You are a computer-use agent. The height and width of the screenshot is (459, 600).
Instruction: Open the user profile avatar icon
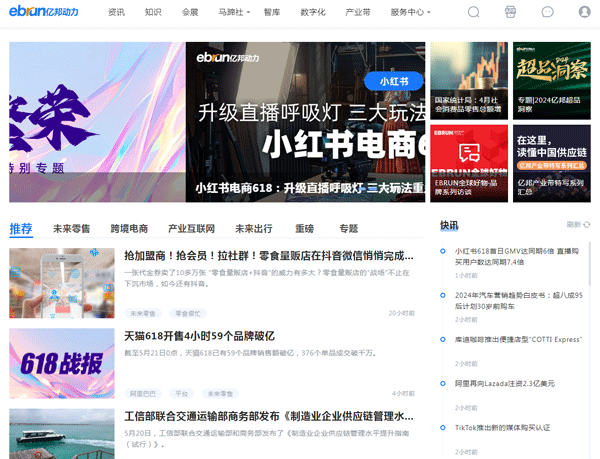click(x=584, y=12)
